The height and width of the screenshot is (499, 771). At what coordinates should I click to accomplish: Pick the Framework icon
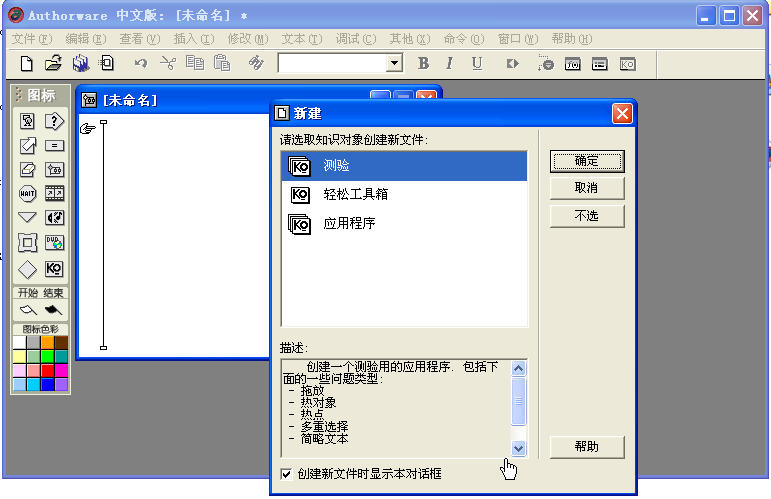(28, 242)
